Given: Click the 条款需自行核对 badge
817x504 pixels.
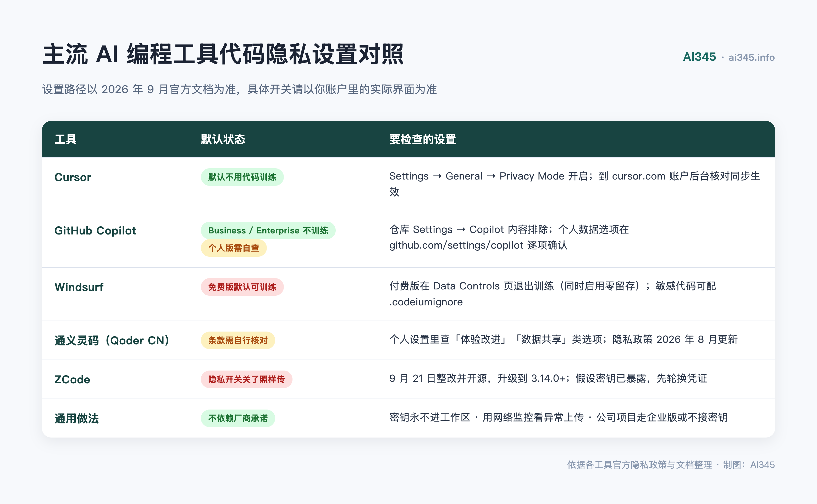Looking at the screenshot, I should pos(238,340).
